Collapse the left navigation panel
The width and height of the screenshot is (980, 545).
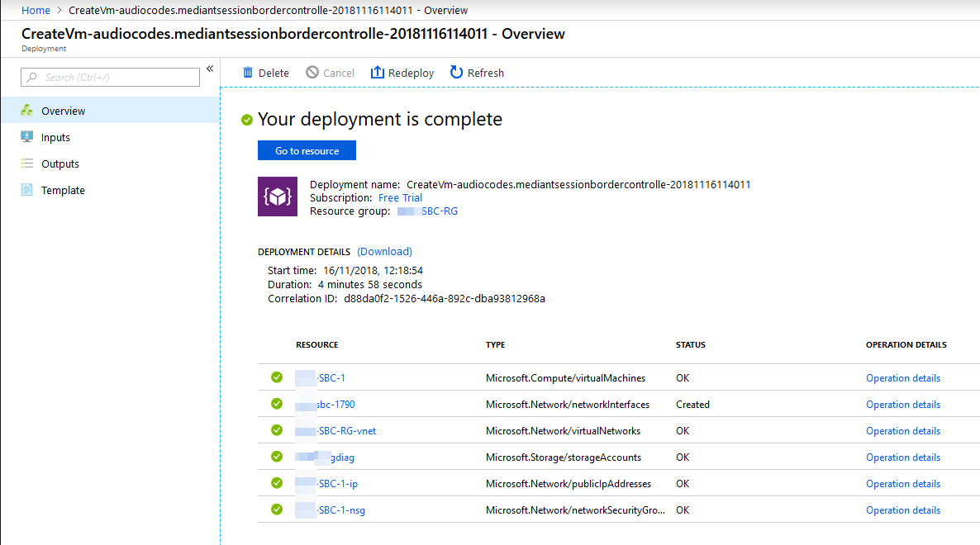click(x=210, y=69)
